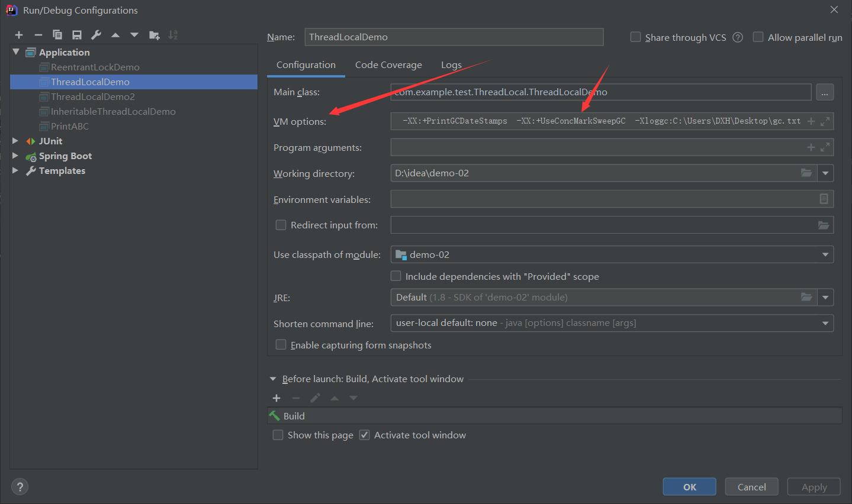Focus the Main class text field
The width and height of the screenshot is (852, 504).
(601, 92)
